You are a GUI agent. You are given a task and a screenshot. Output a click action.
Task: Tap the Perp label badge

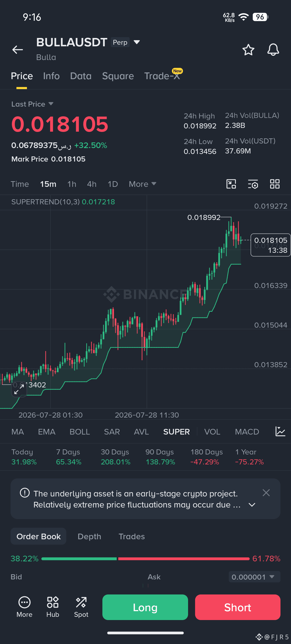[x=120, y=42]
